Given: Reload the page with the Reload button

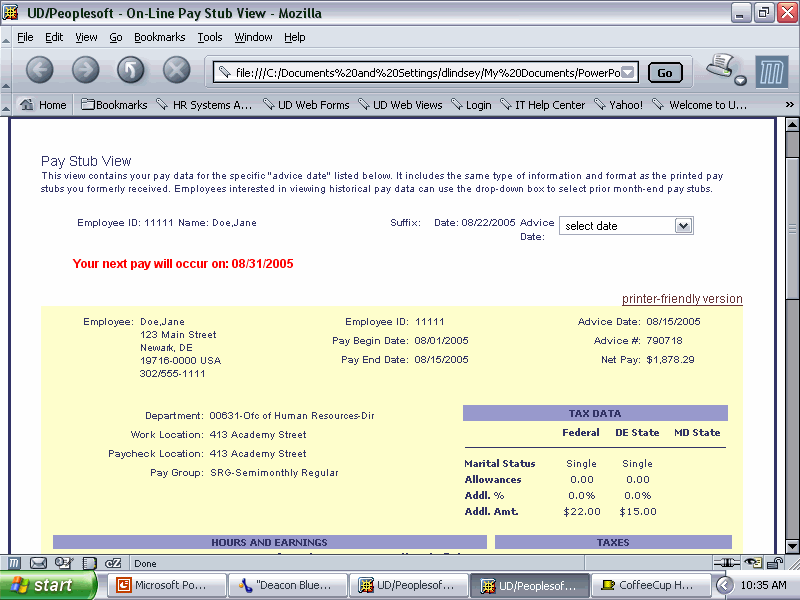Looking at the screenshot, I should point(131,70).
